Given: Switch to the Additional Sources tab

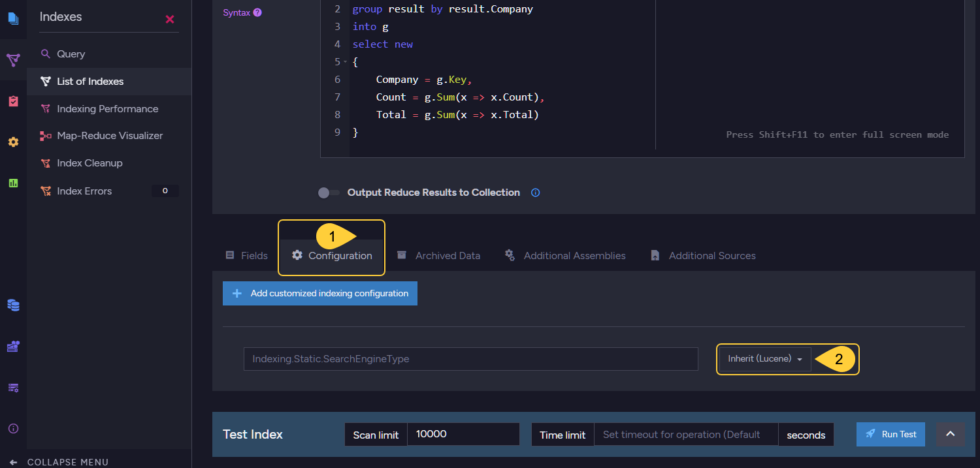Looking at the screenshot, I should point(703,256).
